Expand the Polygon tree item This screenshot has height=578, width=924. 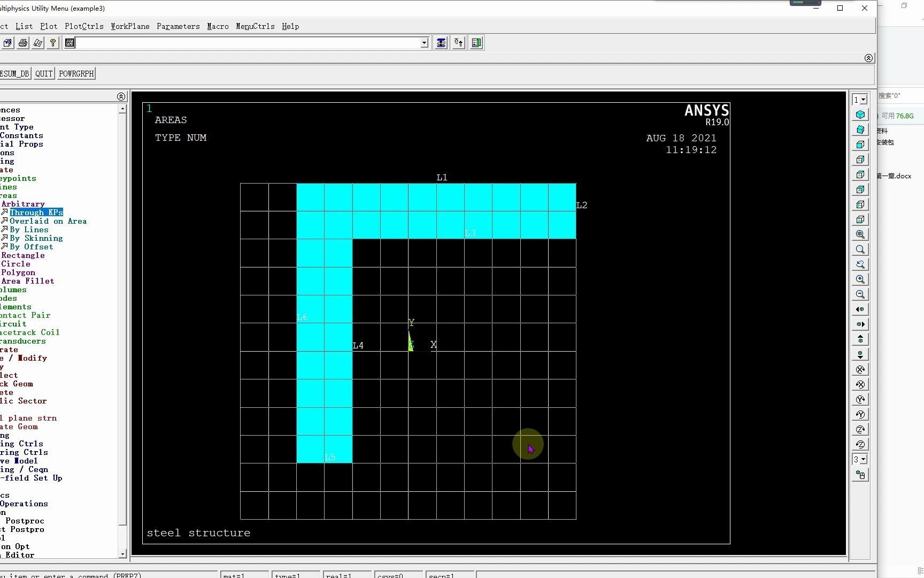click(x=18, y=272)
